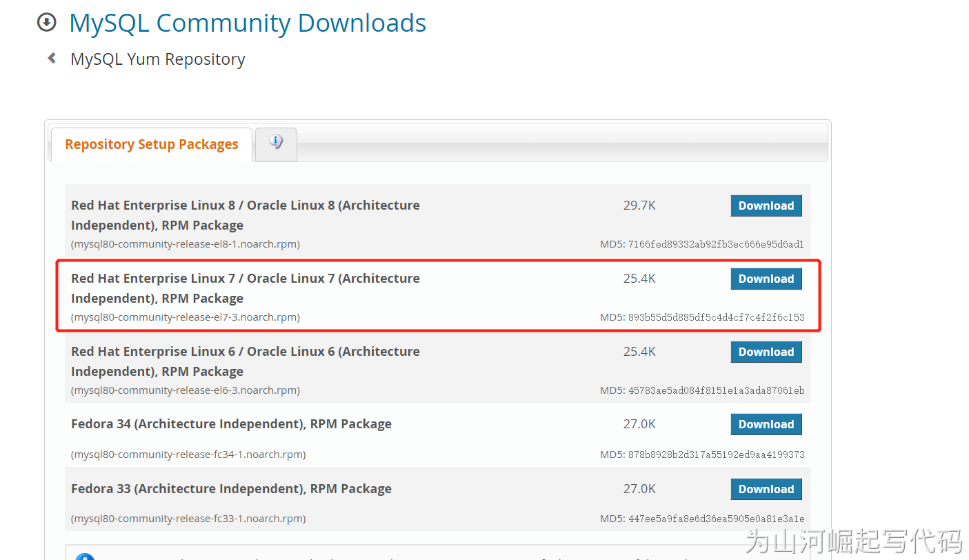
Task: Click the mysql80-community-release-el7-3.noarch.rpm filename
Action: [186, 317]
